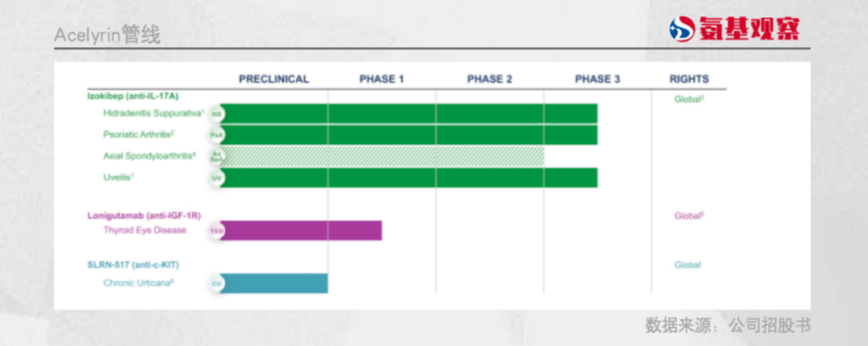Select the Thyroid Eye Disease label
Image resolution: width=868 pixels, height=346 pixels.
point(145,230)
